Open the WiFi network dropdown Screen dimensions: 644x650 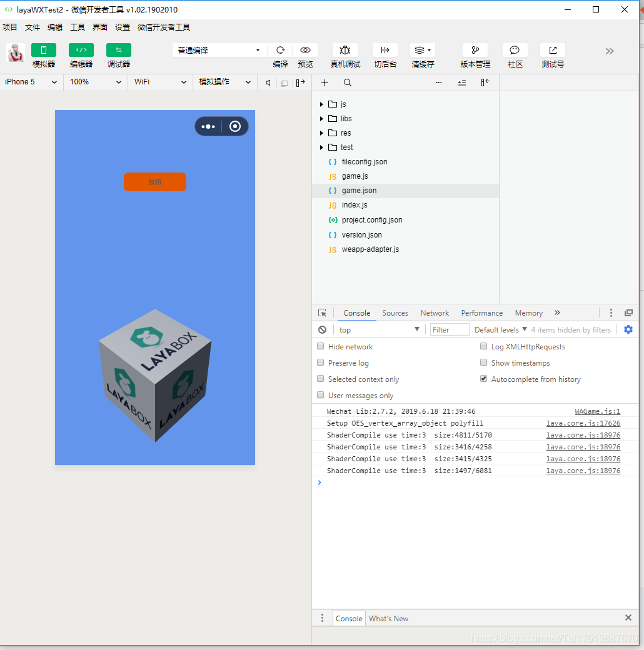pos(159,82)
